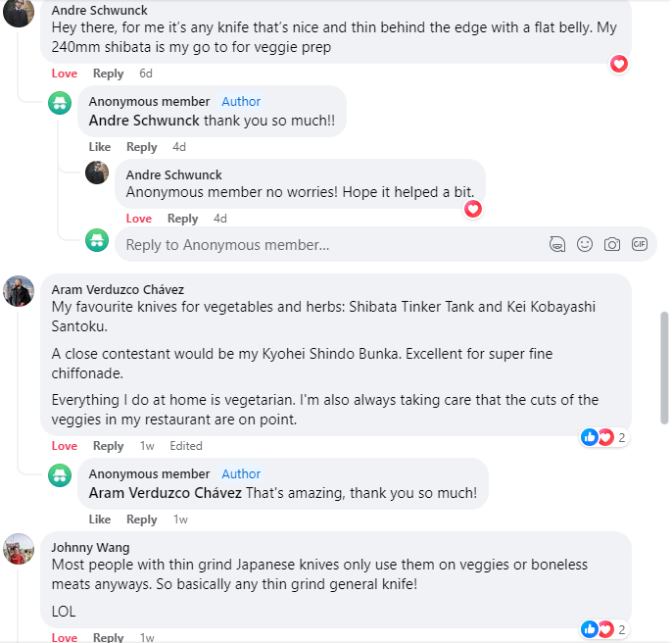View the heart reaction on Andre's 'no worries' reply
This screenshot has width=672, height=643.
click(473, 209)
